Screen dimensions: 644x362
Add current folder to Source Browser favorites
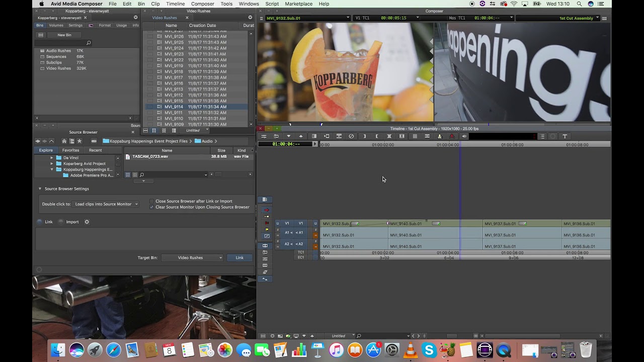[79, 141]
